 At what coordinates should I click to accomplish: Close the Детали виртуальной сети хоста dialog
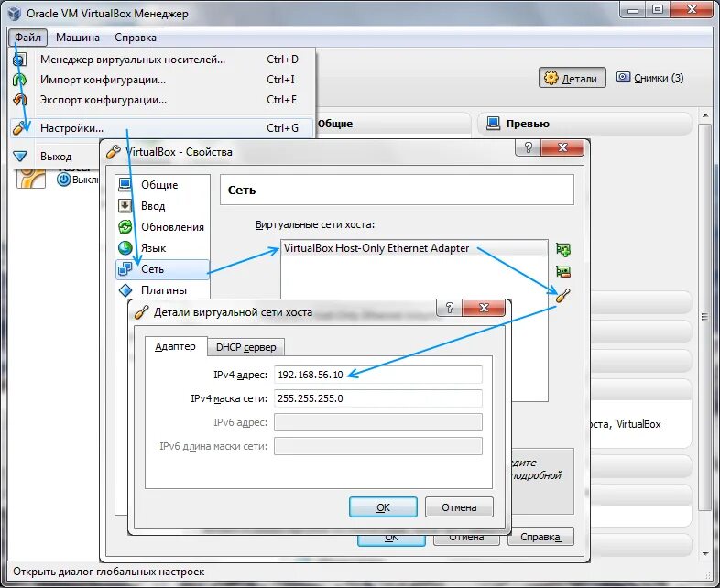[484, 308]
